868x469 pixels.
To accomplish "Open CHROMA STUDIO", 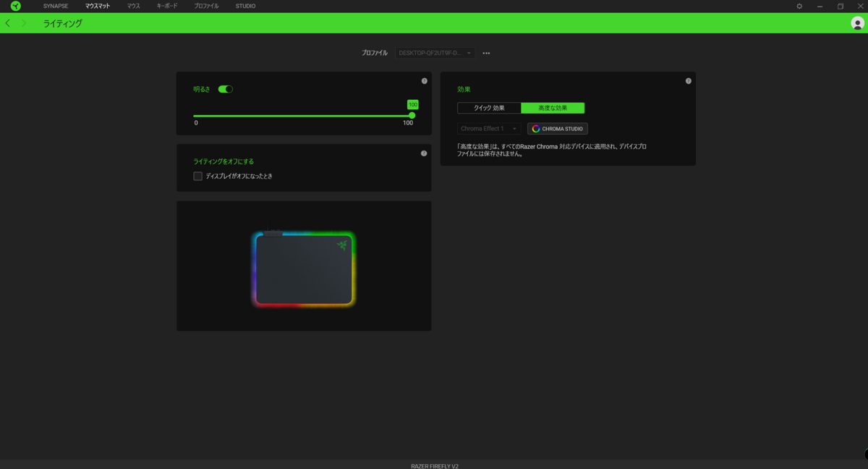I will [557, 129].
